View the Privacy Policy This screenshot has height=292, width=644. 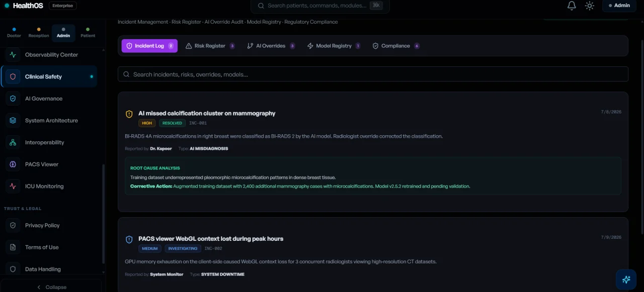click(x=49, y=226)
